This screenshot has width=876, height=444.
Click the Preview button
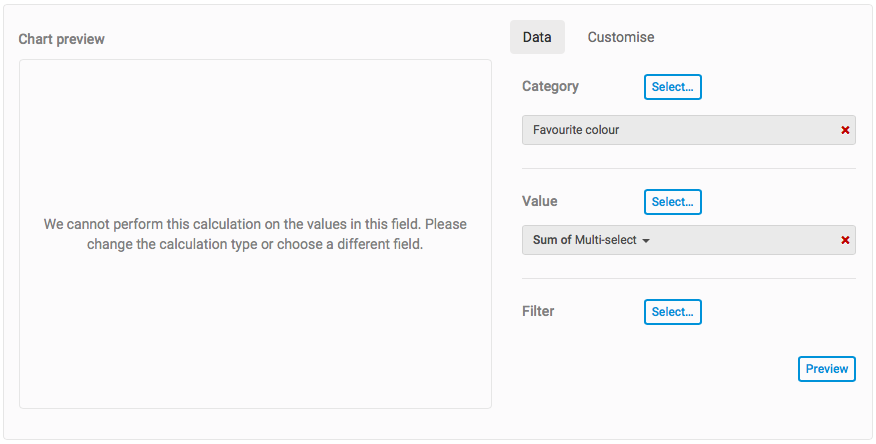pyautogui.click(x=826, y=369)
